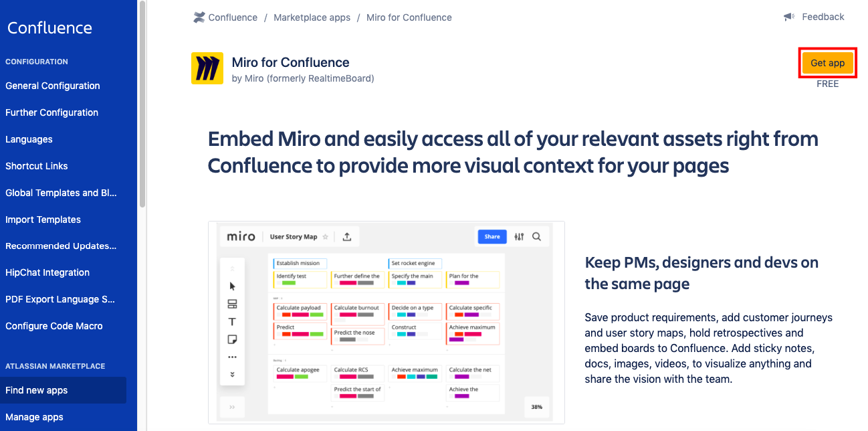The height and width of the screenshot is (431, 868).
Task: Open Manage apps in the sidebar
Action: click(34, 417)
